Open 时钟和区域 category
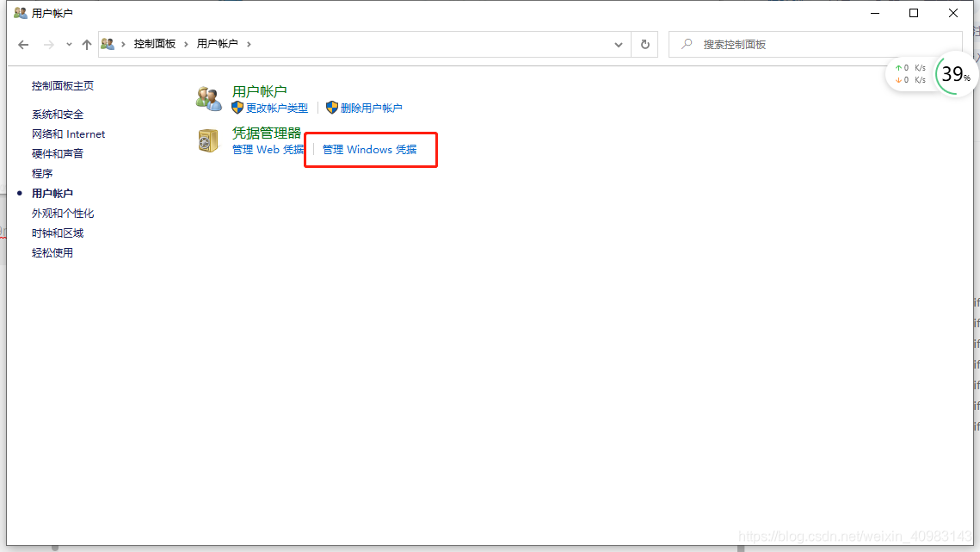 coord(58,233)
